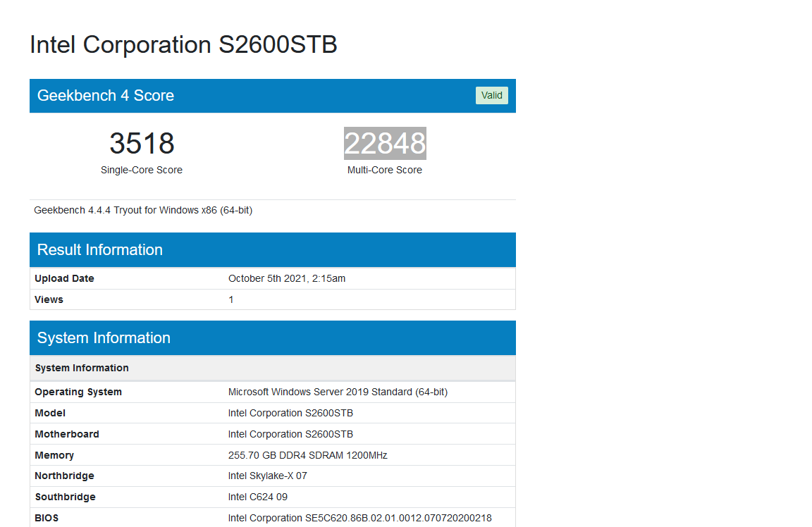Click the Model value Intel Corporation S2600STB
The height and width of the screenshot is (527, 812).
(x=290, y=413)
